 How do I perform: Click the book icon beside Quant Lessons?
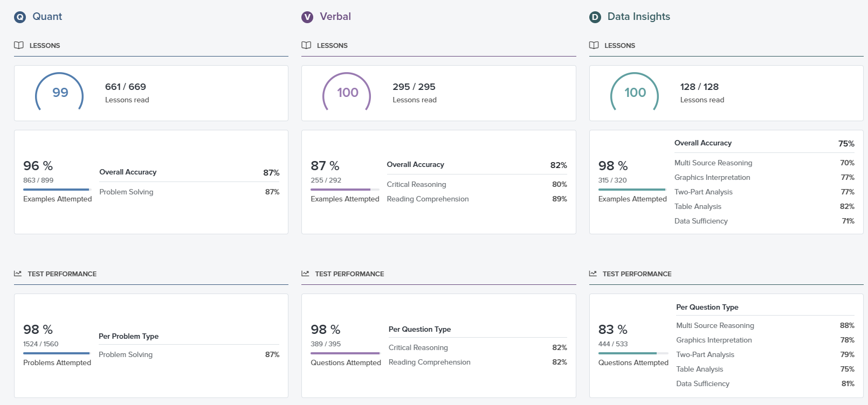click(x=19, y=45)
